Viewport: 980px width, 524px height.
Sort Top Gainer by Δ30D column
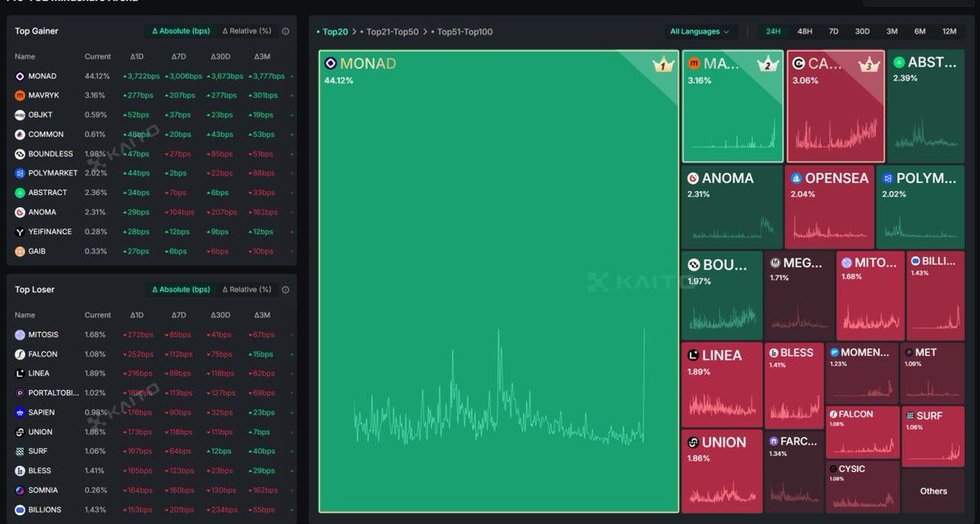click(x=220, y=56)
